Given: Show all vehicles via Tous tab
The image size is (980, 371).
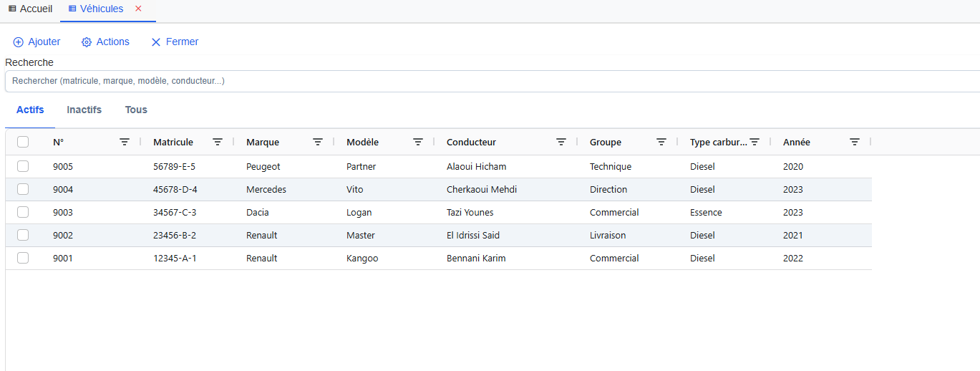Looking at the screenshot, I should click(136, 110).
